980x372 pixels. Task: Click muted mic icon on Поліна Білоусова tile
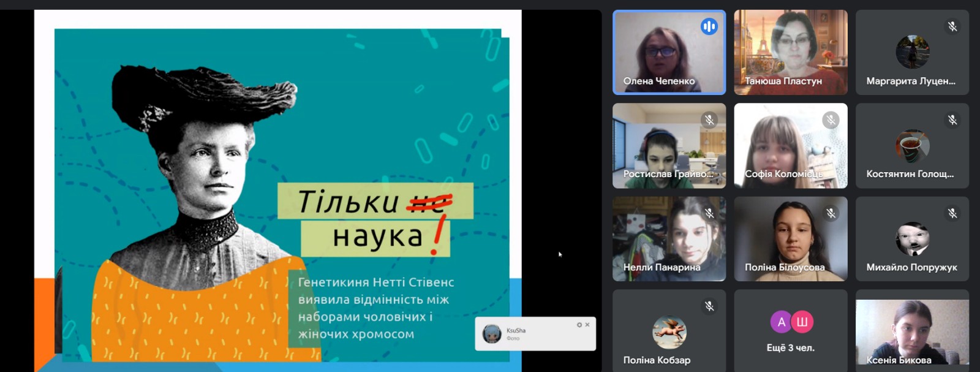click(x=831, y=213)
